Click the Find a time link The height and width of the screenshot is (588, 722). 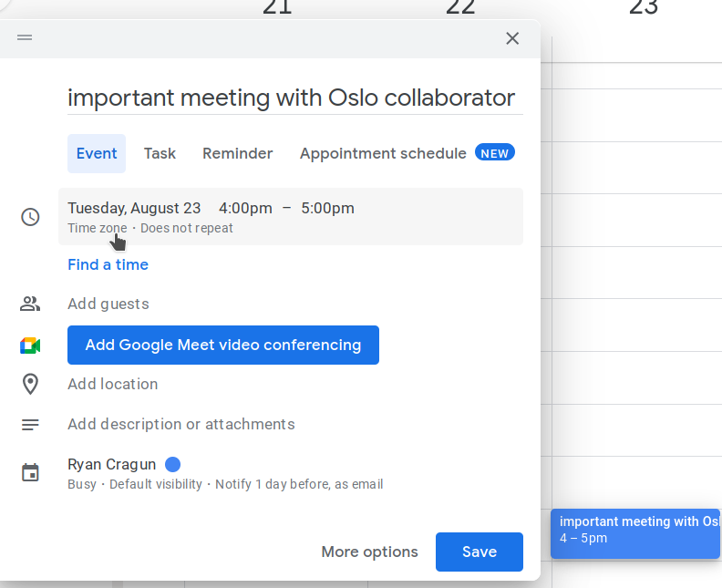tap(108, 264)
